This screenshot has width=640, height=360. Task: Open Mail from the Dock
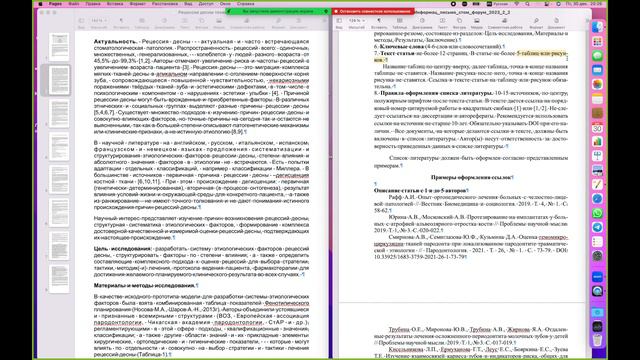coord(597,70)
